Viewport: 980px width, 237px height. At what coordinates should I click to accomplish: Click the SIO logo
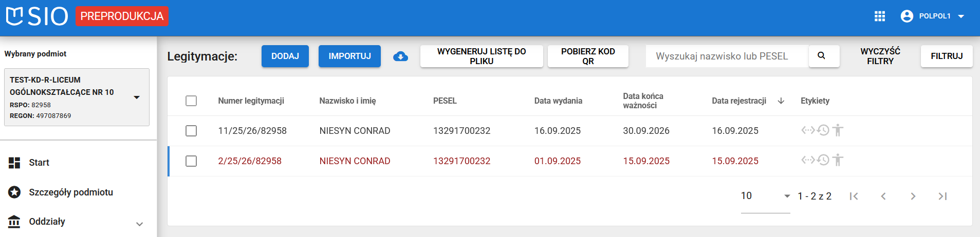click(x=37, y=16)
